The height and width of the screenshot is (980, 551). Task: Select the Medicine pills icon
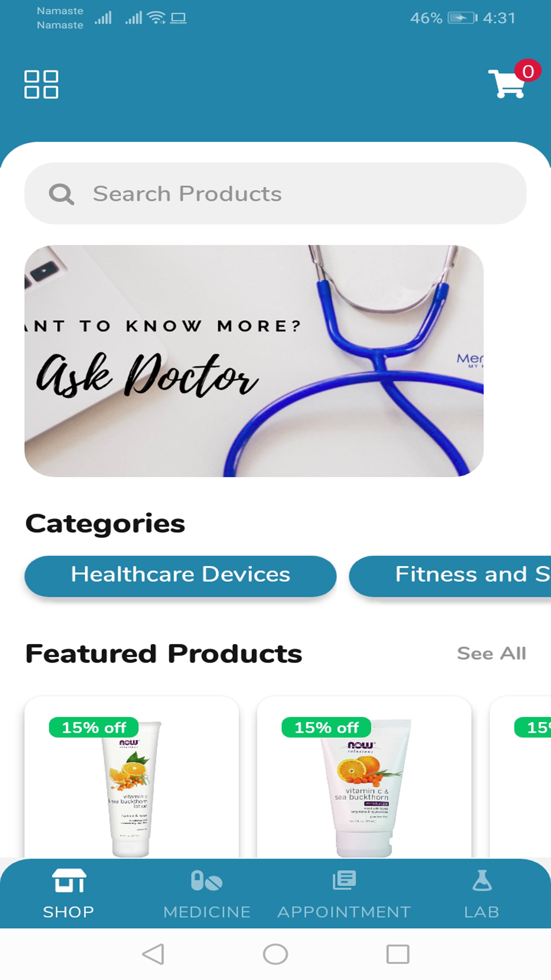[206, 881]
